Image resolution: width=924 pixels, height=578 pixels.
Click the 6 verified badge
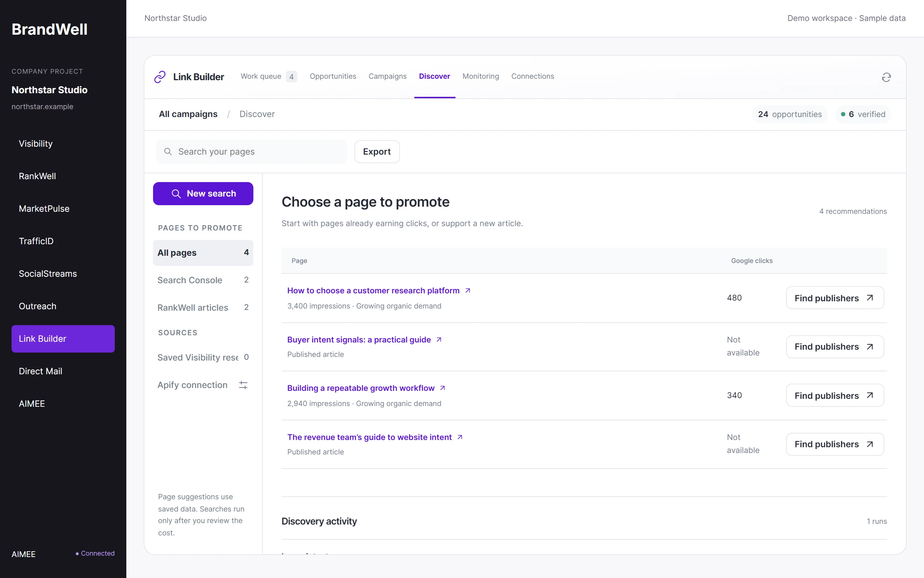(x=863, y=114)
